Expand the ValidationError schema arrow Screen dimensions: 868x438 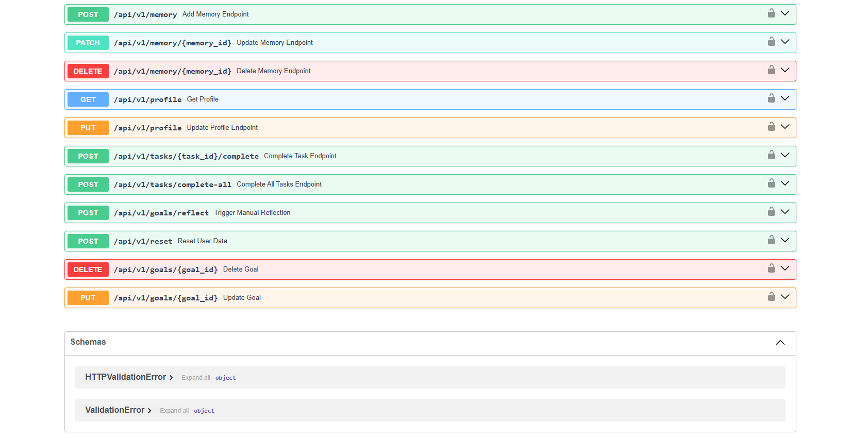tap(149, 411)
